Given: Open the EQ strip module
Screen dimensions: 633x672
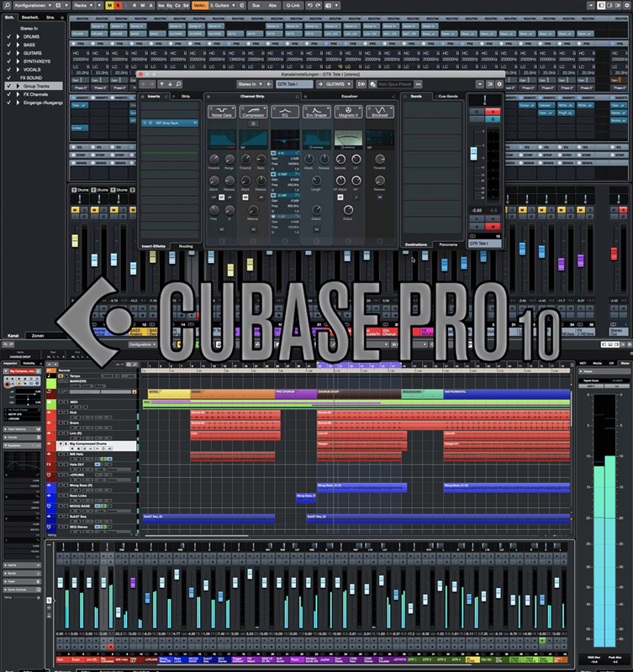Looking at the screenshot, I should [x=285, y=112].
